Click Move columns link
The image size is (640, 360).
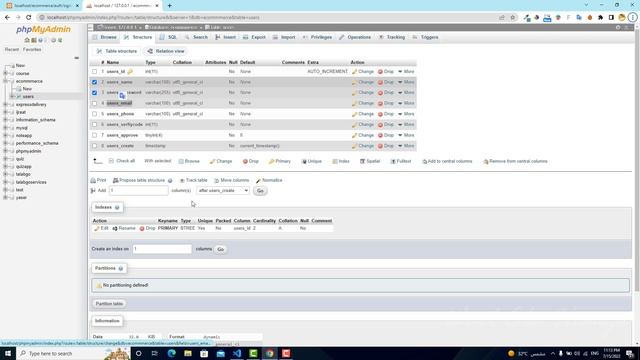[x=231, y=180]
